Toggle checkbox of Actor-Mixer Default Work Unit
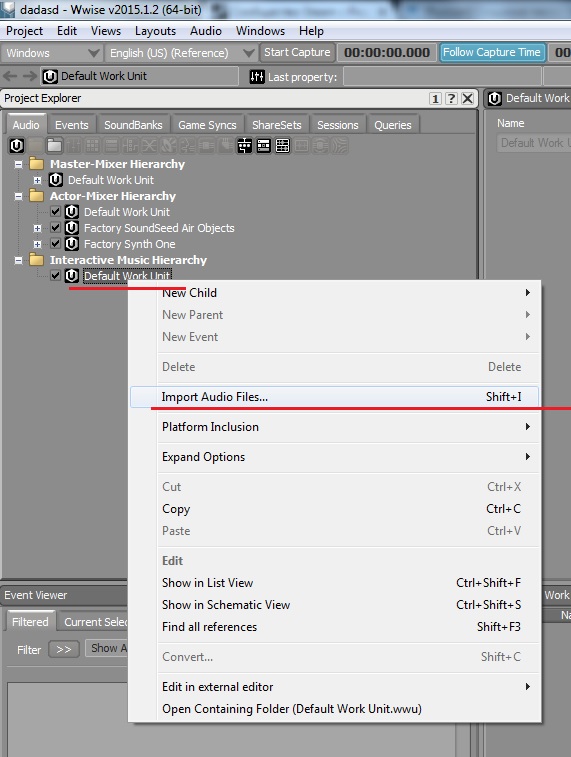The width and height of the screenshot is (571, 757). [x=55, y=211]
